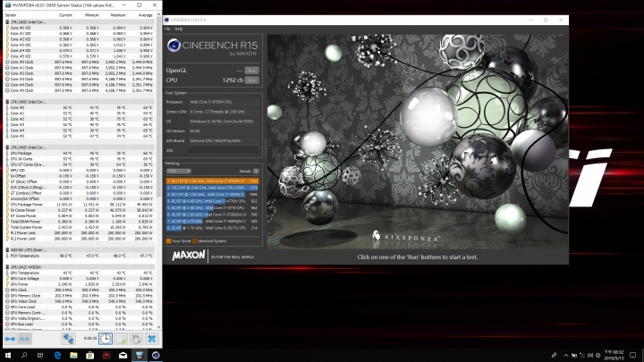The width and height of the screenshot is (644, 362).
Task: Click the Info input field in Your System
Action: click(x=224, y=150)
